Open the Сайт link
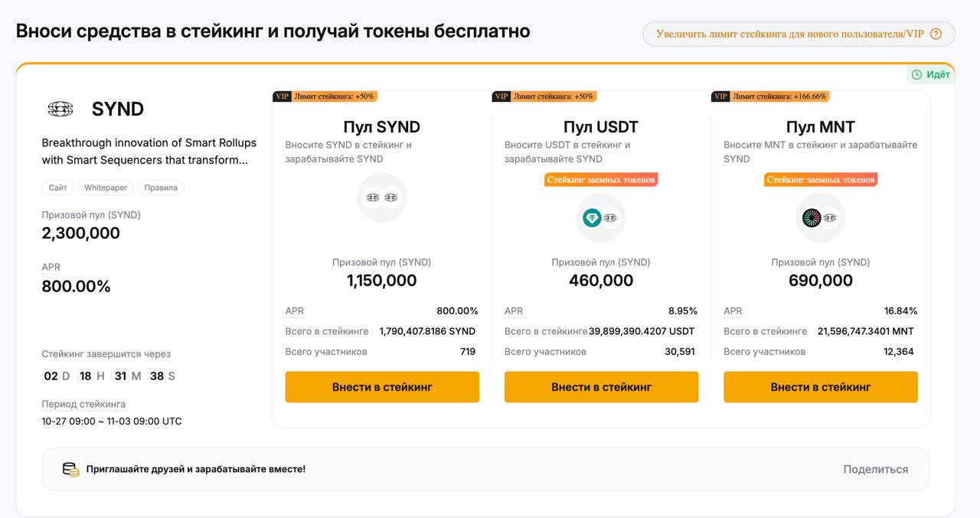980x518 pixels. 57,187
